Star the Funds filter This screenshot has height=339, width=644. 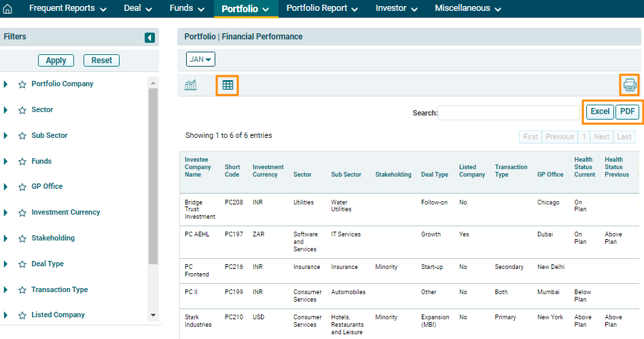(22, 162)
